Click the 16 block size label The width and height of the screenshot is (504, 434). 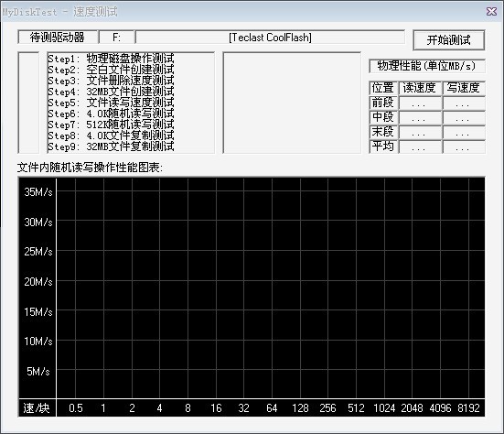point(216,408)
